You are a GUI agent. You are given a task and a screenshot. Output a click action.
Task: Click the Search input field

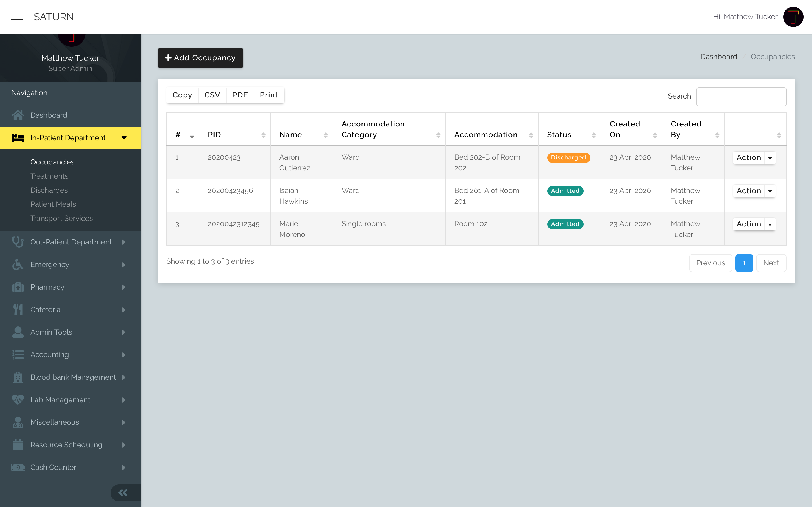coord(741,97)
